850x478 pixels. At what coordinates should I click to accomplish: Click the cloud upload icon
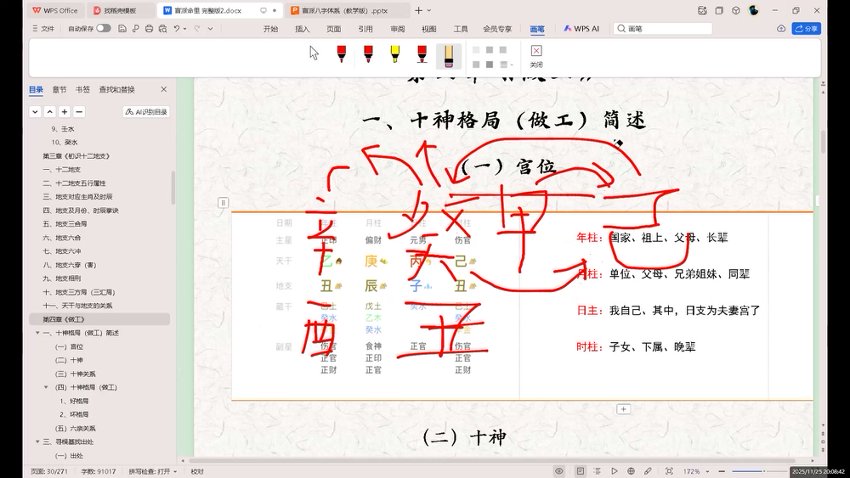(781, 28)
